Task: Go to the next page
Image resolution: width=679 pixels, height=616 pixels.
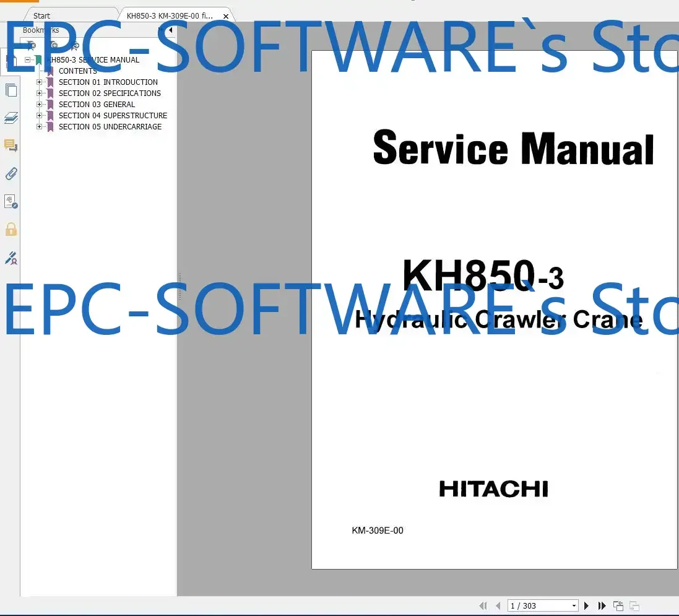Action: [586, 605]
